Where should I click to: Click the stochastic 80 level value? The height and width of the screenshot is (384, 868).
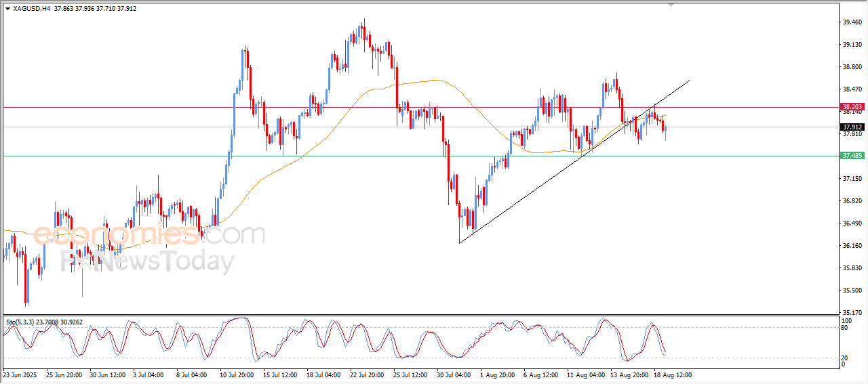(x=845, y=328)
